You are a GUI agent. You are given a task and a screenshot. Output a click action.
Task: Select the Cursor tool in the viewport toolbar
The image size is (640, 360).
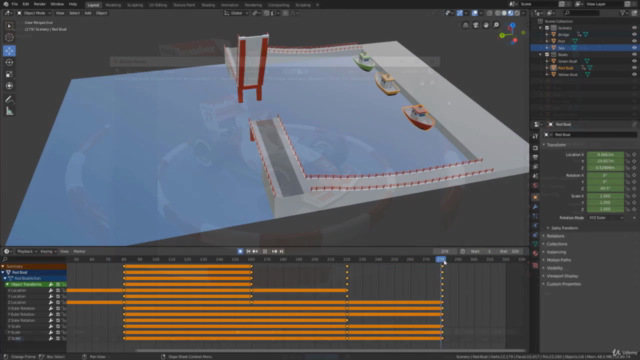(x=9, y=38)
